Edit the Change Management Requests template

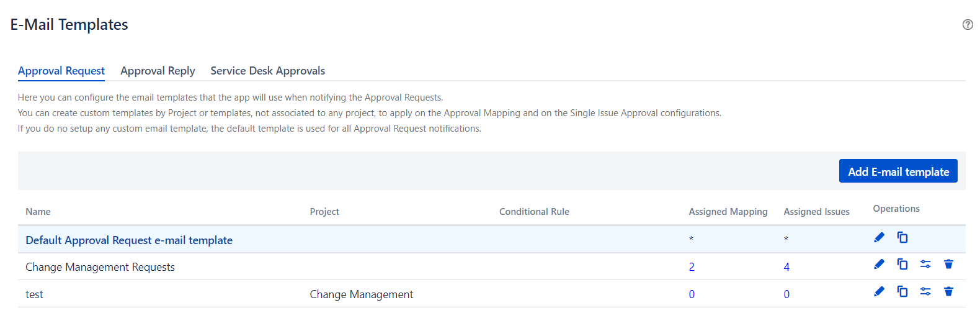(x=879, y=265)
